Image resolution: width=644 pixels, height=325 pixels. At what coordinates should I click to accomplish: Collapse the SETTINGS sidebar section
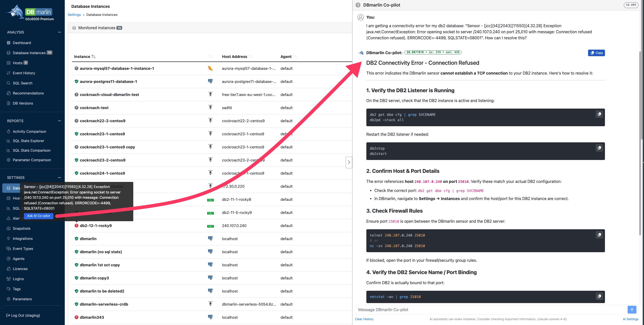59,178
